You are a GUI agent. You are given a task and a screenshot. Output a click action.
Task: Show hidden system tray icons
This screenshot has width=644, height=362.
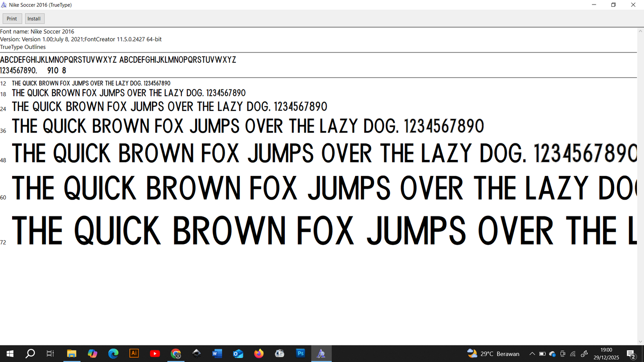[x=532, y=354]
